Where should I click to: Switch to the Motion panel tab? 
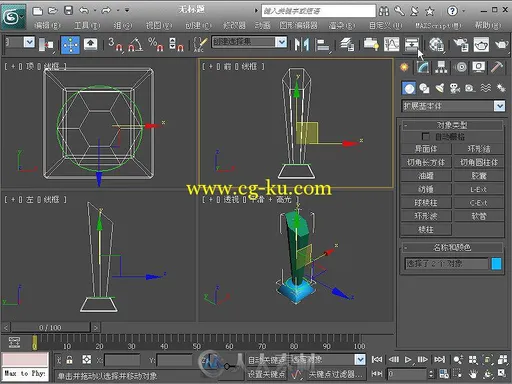point(461,67)
